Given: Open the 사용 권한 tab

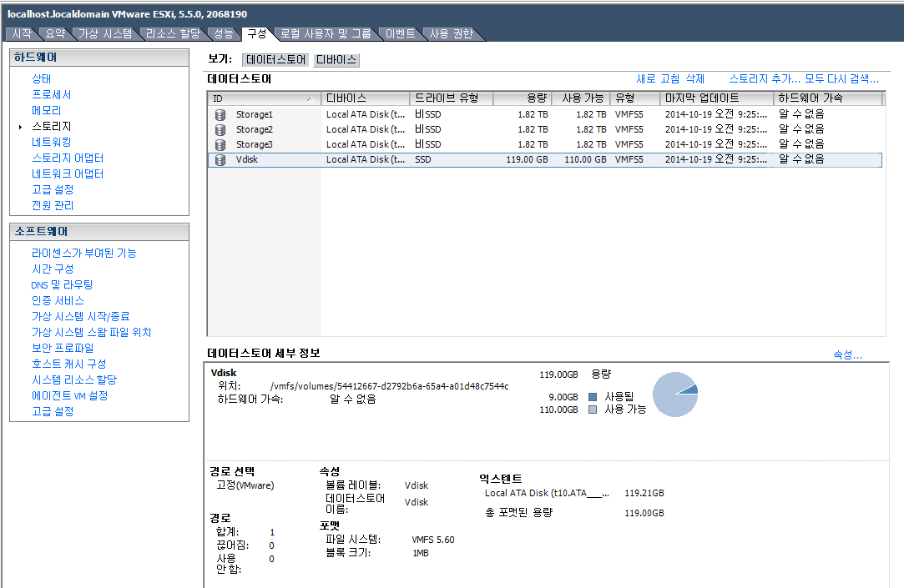Looking at the screenshot, I should (452, 34).
